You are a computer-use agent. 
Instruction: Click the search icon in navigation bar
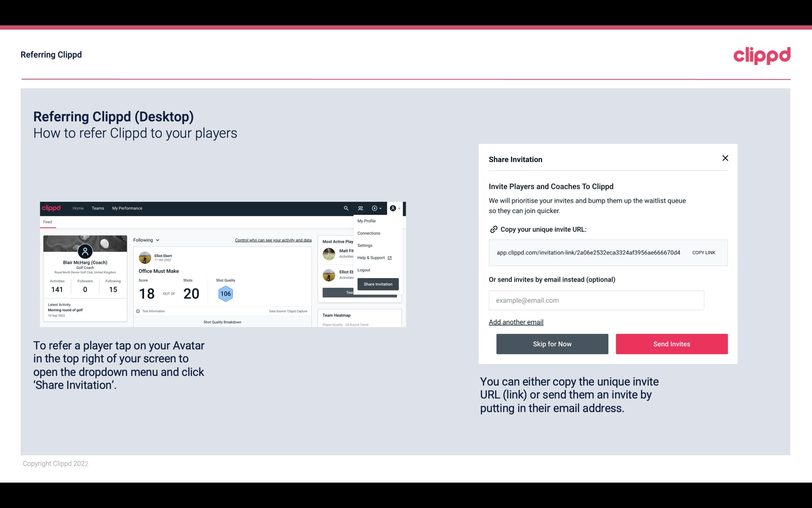coord(345,208)
